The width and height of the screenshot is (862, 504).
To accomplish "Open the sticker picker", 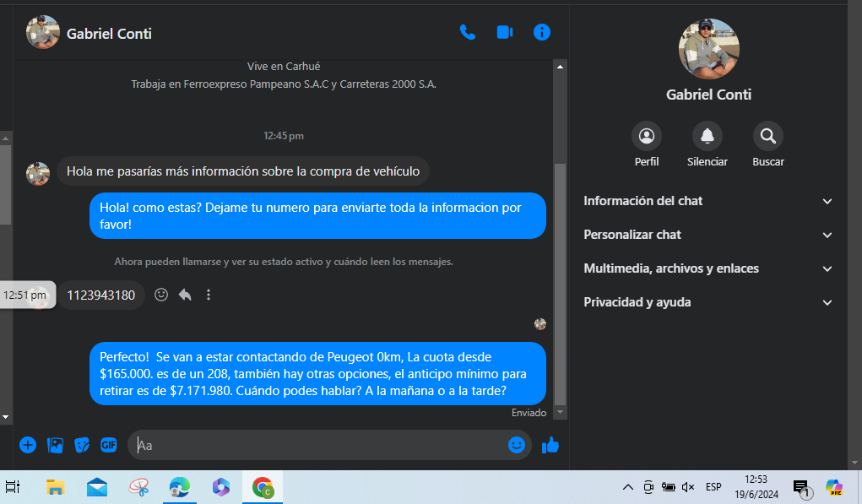I will 82,445.
